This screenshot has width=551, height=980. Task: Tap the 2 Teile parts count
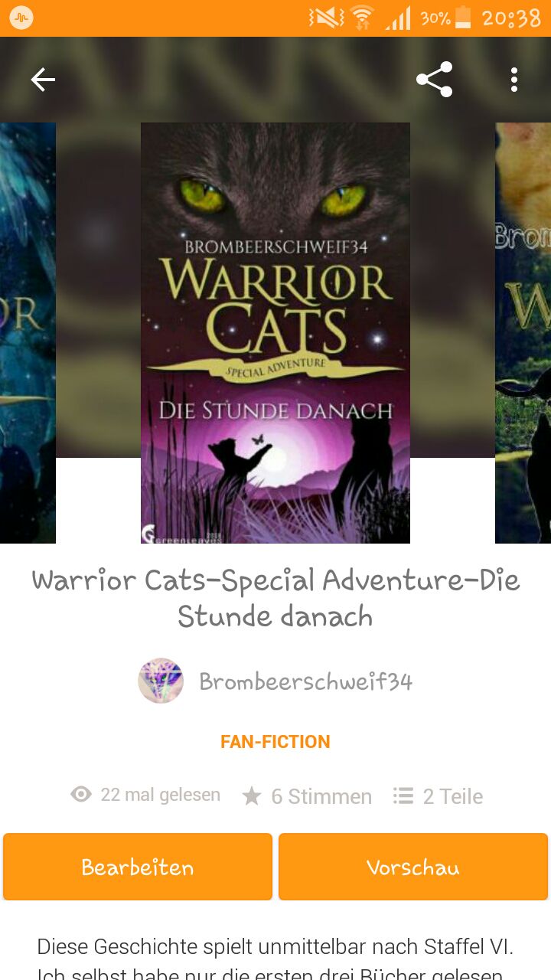[453, 796]
